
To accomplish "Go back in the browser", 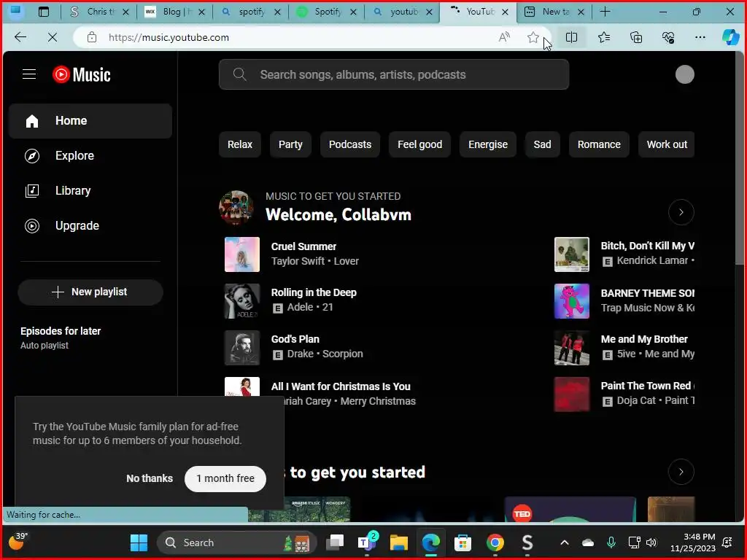I will (20, 37).
